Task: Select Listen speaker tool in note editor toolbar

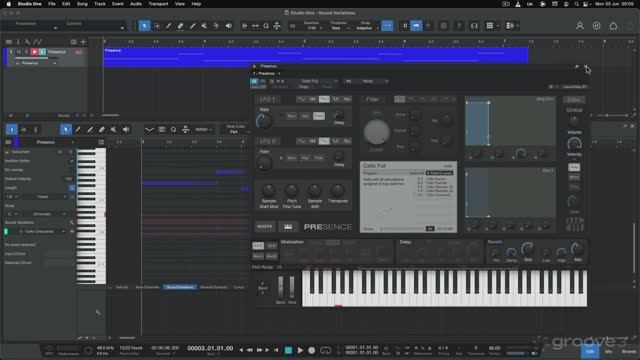Action: pos(126,129)
